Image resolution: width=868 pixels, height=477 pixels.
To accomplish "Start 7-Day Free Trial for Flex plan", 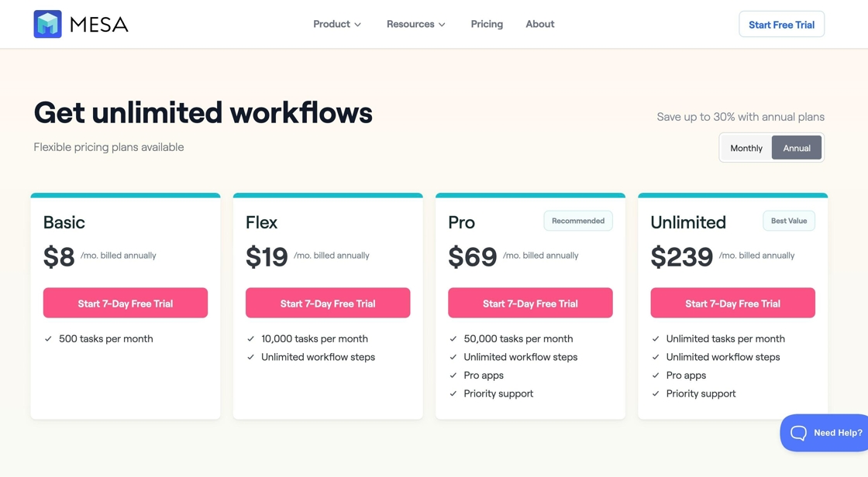I will (x=328, y=304).
